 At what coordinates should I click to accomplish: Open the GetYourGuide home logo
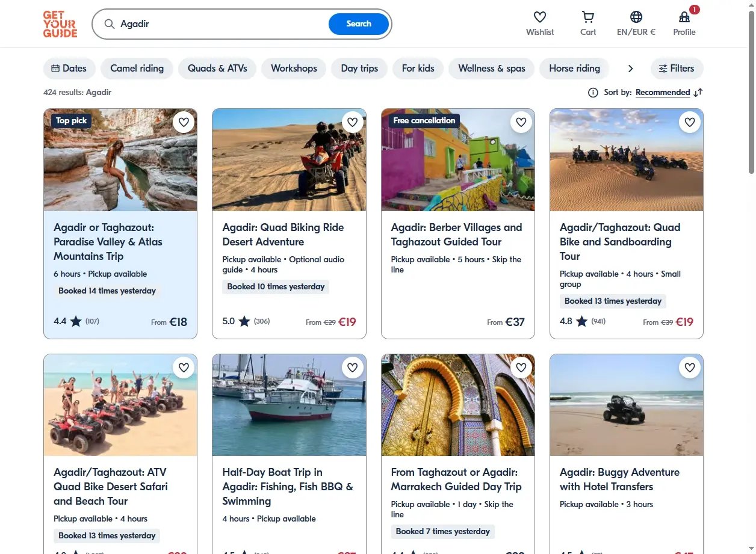[60, 24]
